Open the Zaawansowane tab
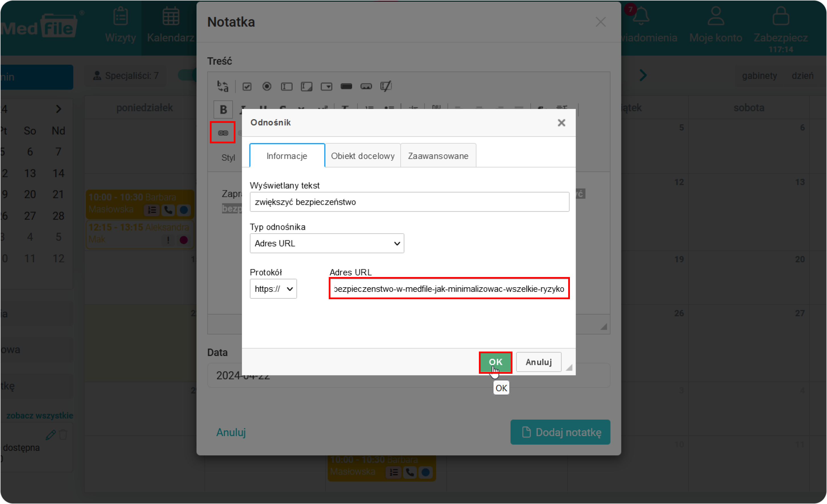 [438, 156]
